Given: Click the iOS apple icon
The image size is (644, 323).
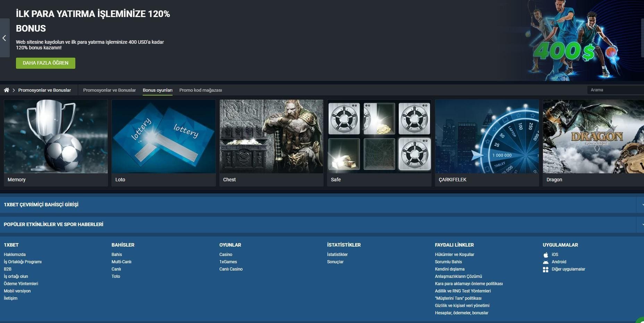Looking at the screenshot, I should tap(546, 255).
